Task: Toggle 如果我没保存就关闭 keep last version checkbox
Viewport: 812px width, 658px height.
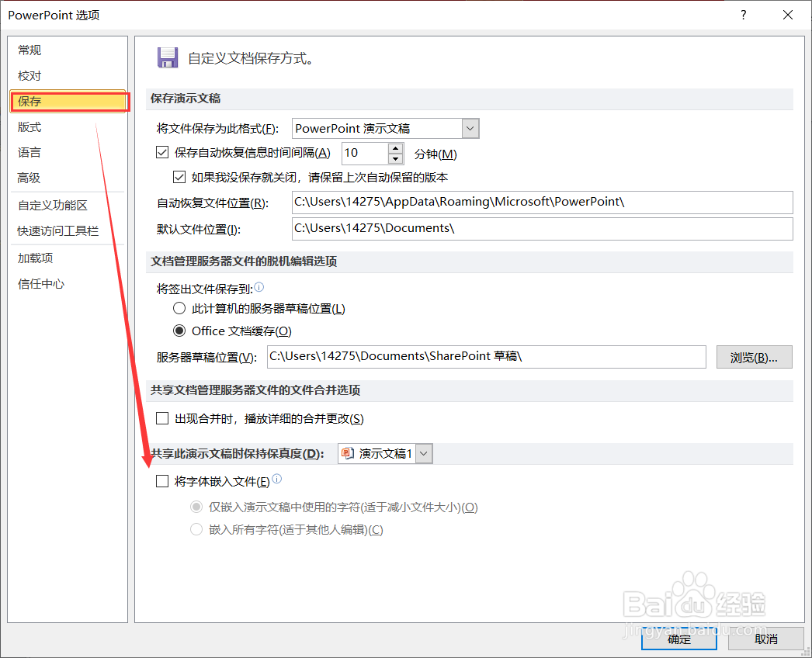Action: (179, 177)
